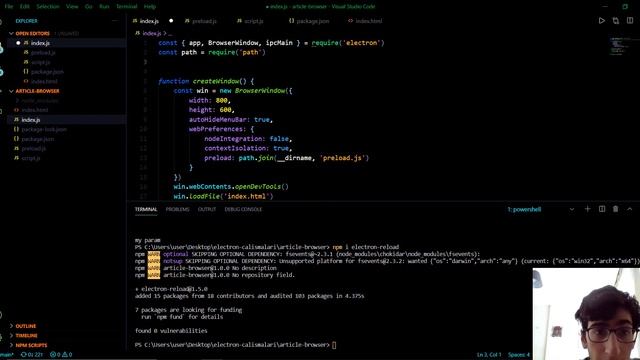Click the main branch indicator in status bar
The width and height of the screenshot is (640, 360).
7,355
